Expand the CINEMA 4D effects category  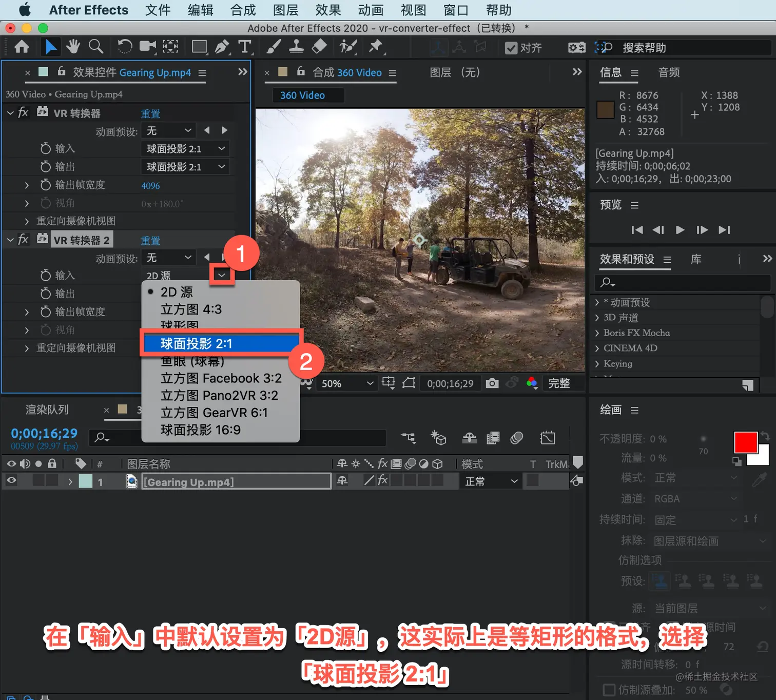pos(597,348)
